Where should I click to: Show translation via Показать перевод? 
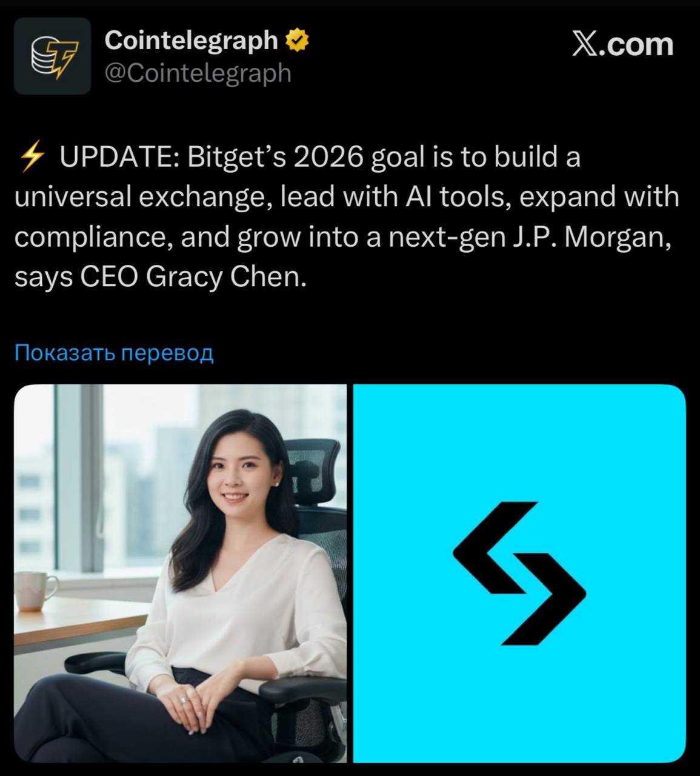click(114, 352)
